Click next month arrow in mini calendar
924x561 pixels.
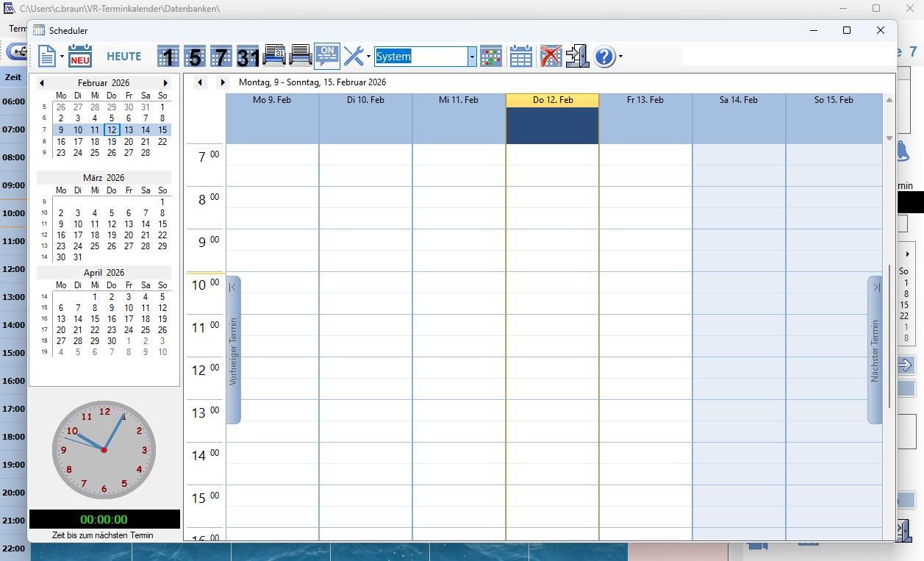(x=165, y=83)
